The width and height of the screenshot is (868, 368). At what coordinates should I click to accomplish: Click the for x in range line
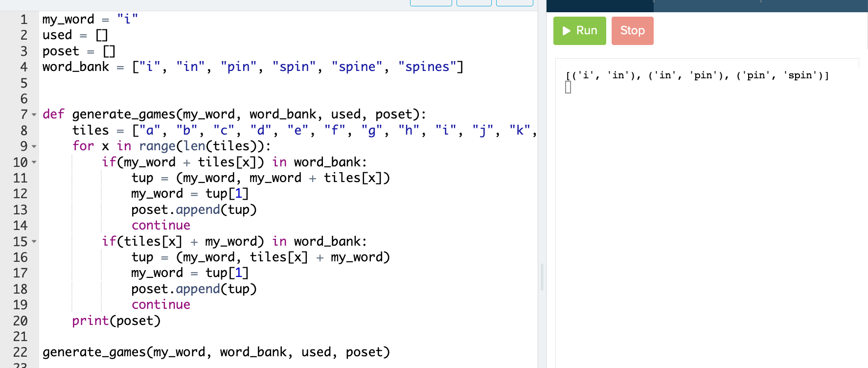click(x=171, y=146)
